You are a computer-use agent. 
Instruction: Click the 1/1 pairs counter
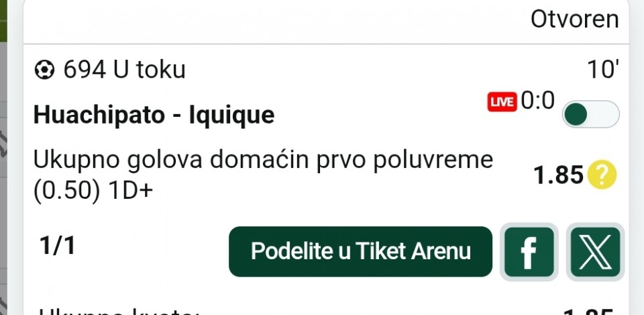(58, 246)
